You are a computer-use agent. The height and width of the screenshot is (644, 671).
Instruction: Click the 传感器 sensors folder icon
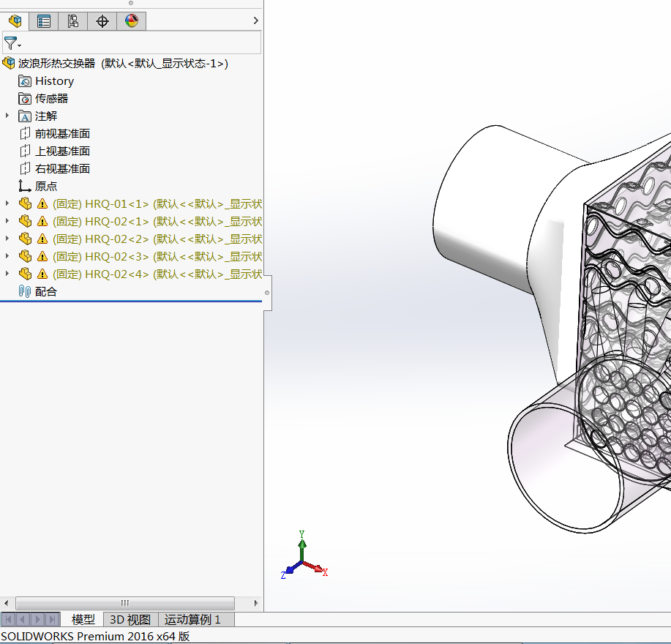click(25, 99)
